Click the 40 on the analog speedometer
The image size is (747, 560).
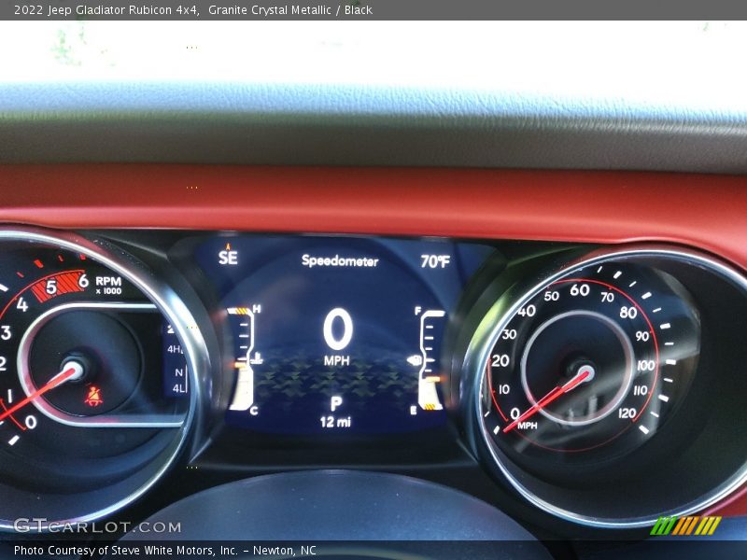tap(527, 312)
